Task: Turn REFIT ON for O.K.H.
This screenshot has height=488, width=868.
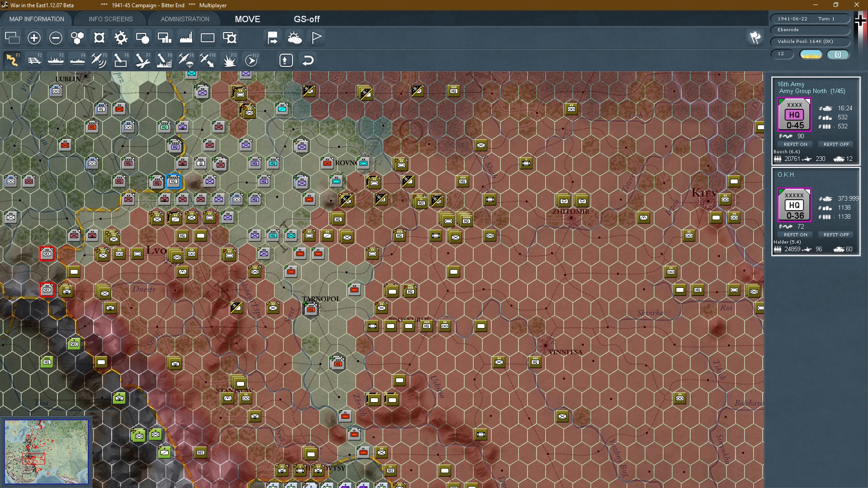Action: pyautogui.click(x=795, y=235)
